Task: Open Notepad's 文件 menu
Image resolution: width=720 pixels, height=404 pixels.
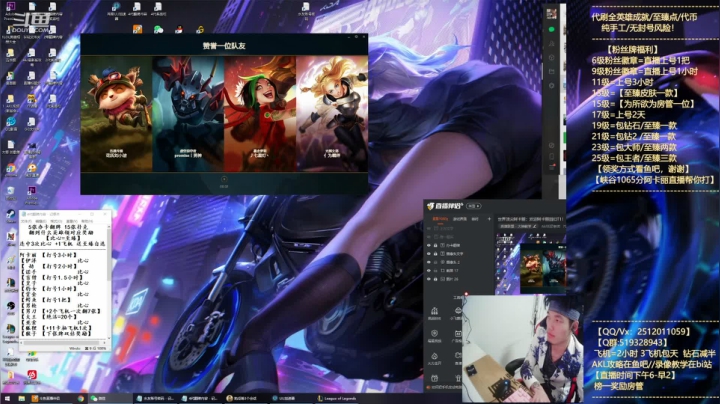Action: 27,221
